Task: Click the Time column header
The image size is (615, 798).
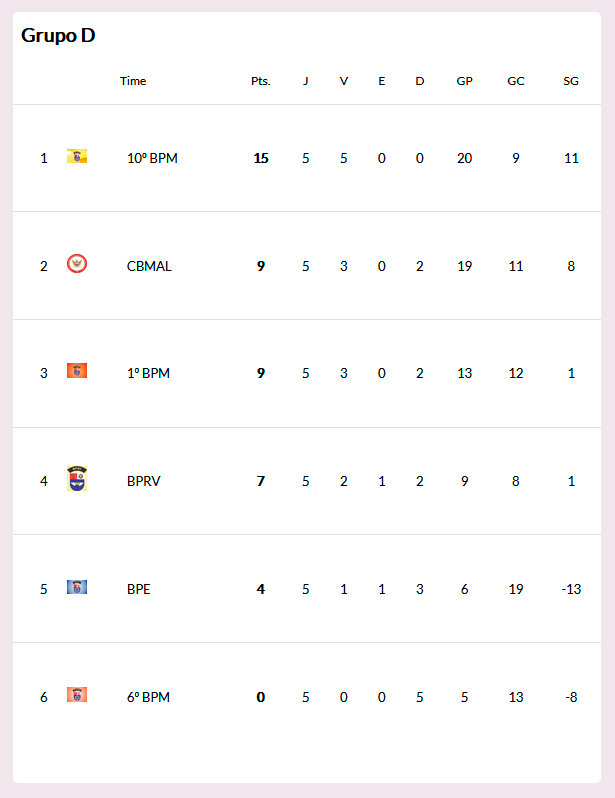Action: click(133, 81)
